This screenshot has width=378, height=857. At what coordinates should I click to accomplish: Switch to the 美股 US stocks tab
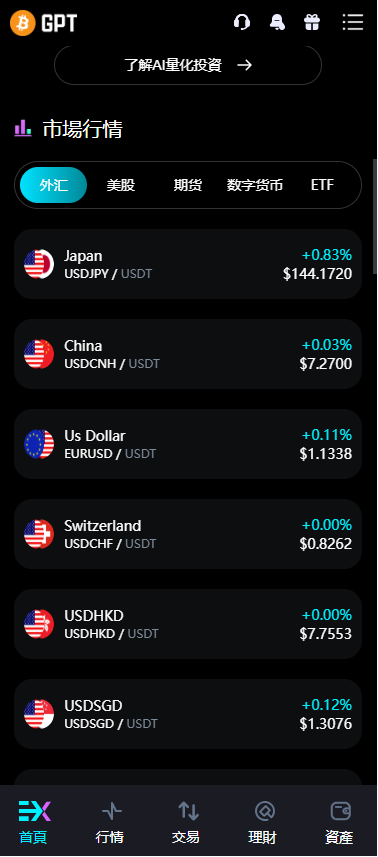pyautogui.click(x=121, y=185)
